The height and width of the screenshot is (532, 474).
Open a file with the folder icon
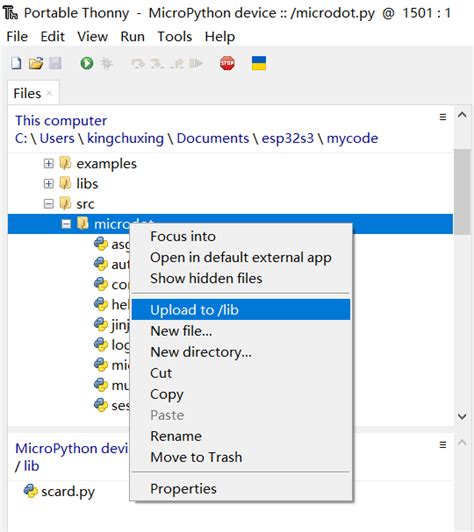pos(36,63)
